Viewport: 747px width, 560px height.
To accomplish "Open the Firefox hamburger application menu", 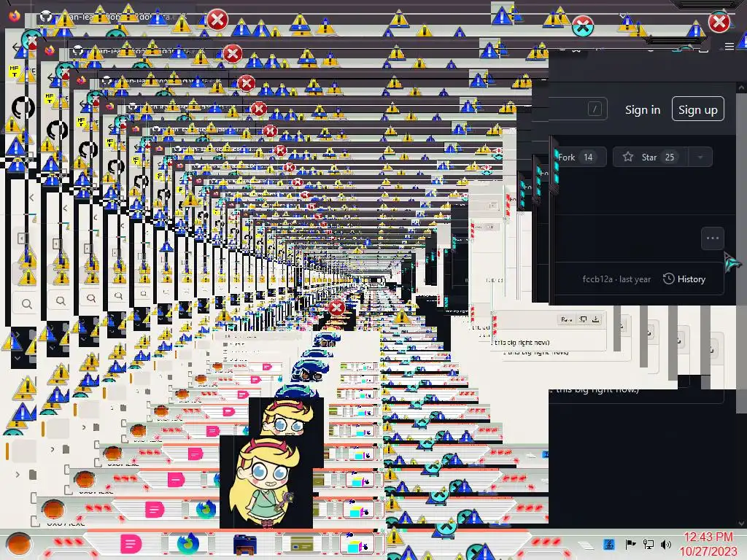I will [x=729, y=46].
